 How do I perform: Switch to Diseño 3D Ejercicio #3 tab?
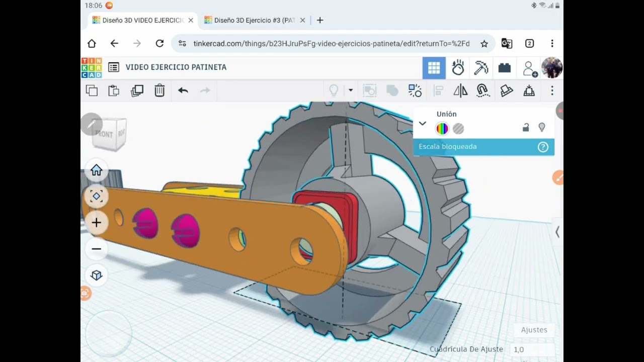point(250,20)
